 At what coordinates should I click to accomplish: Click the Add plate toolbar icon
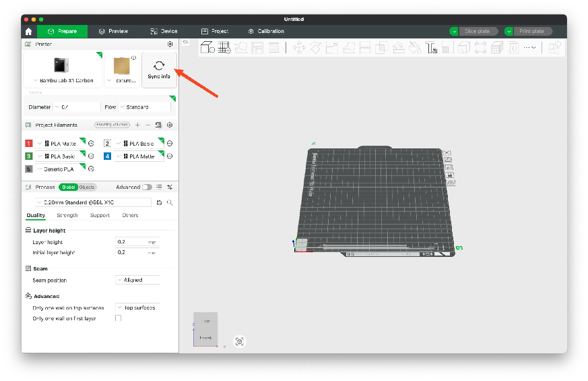224,47
